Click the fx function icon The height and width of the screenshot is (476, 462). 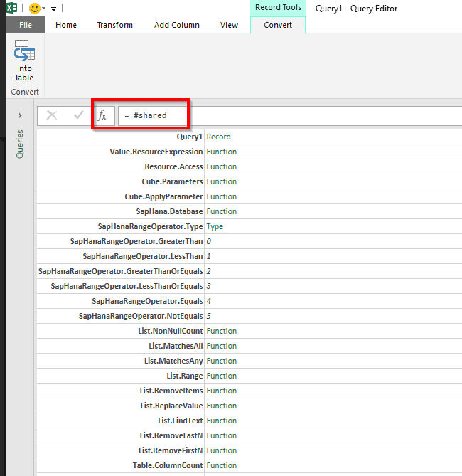click(x=102, y=115)
